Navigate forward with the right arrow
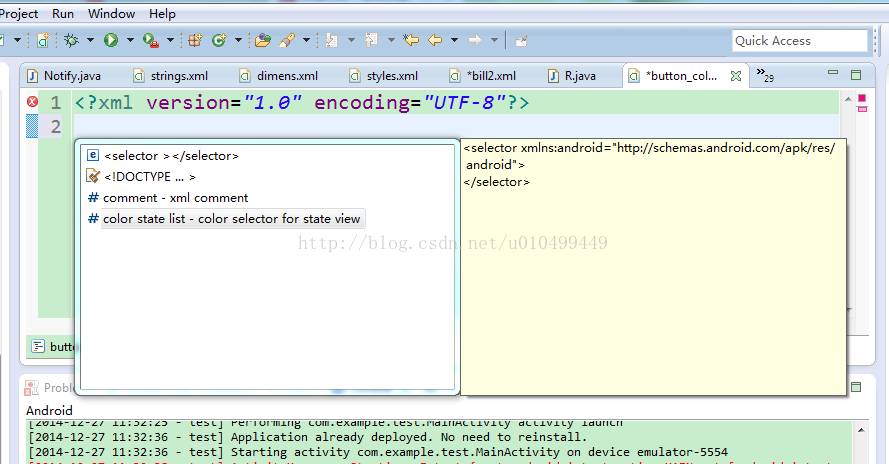The width and height of the screenshot is (889, 464). [x=475, y=40]
